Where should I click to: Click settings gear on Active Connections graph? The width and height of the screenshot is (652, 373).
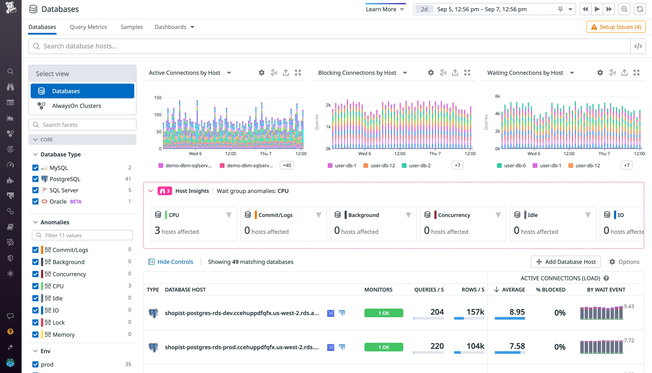pos(262,73)
